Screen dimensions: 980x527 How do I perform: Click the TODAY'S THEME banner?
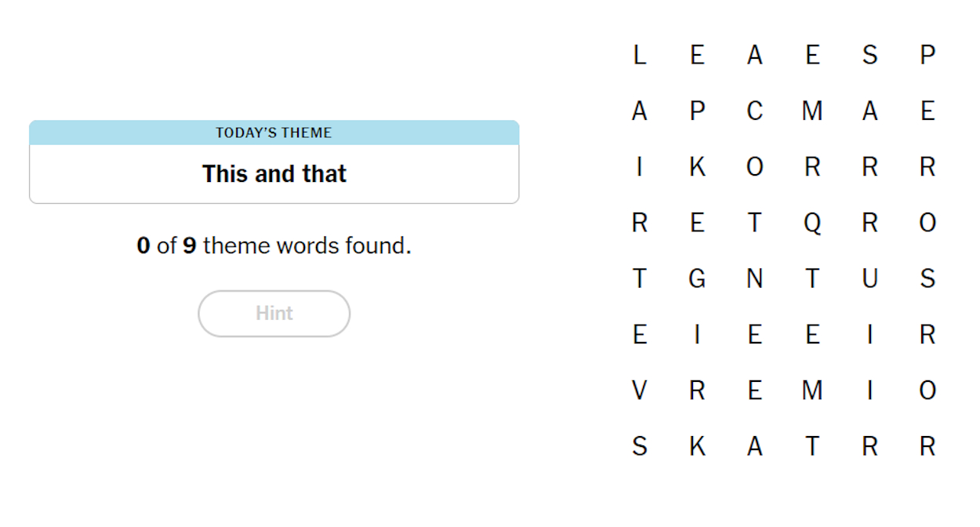click(274, 133)
